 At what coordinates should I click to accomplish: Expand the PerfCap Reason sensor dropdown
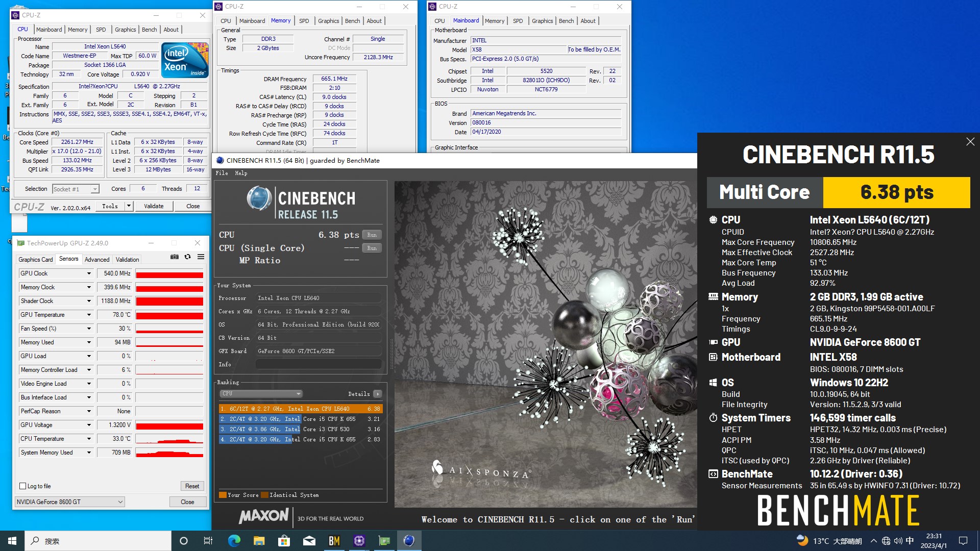click(x=89, y=411)
